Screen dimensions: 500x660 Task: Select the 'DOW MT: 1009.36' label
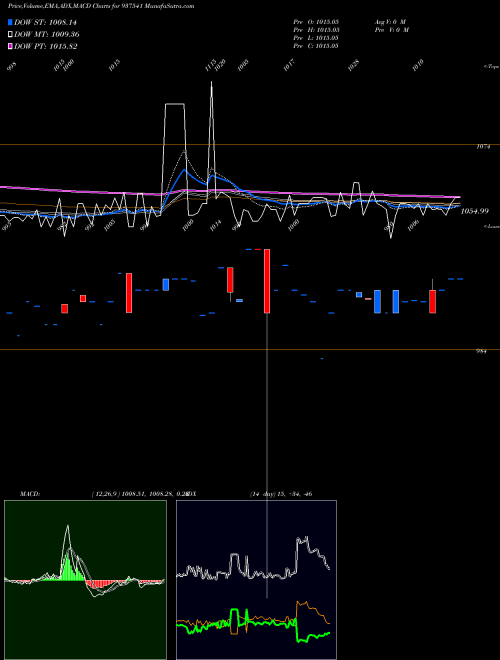pos(47,35)
